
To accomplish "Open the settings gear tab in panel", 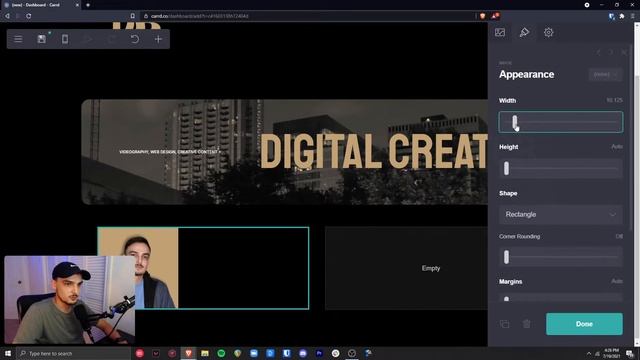I will (x=548, y=33).
